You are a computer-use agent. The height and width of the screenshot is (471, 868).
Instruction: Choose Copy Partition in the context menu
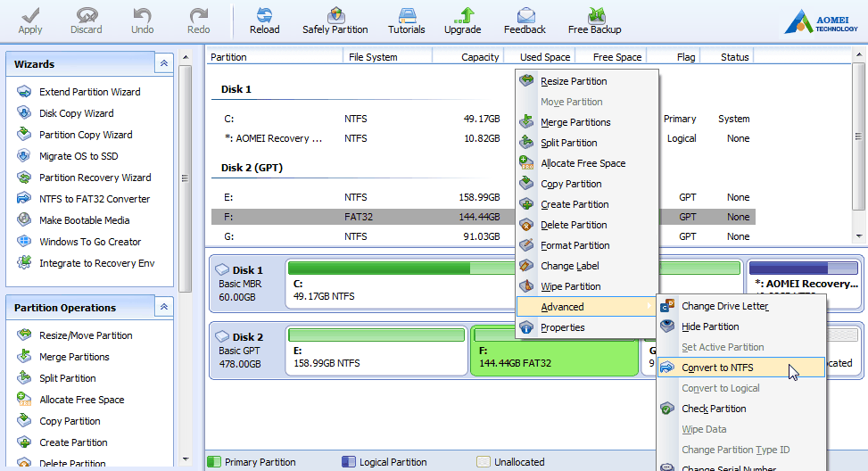[586, 184]
